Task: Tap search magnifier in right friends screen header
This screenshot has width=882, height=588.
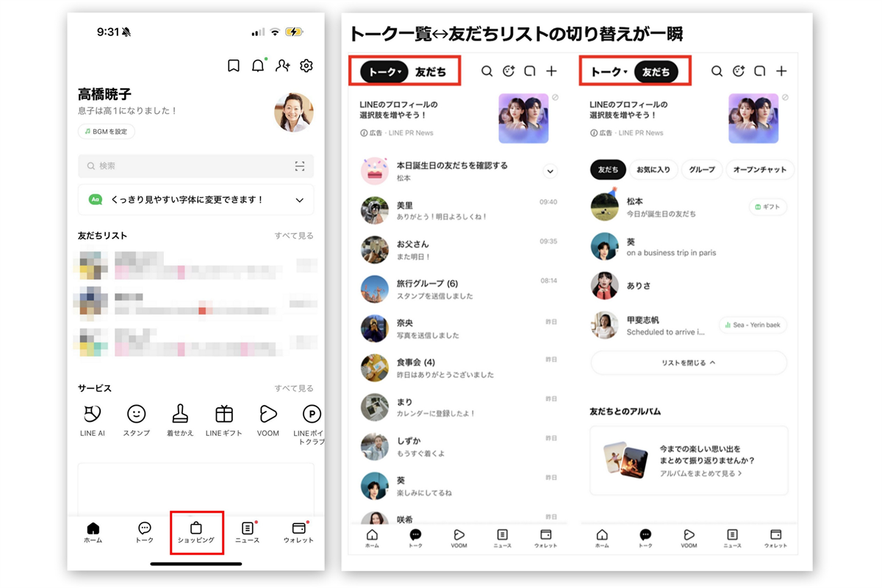Action: coord(717,71)
